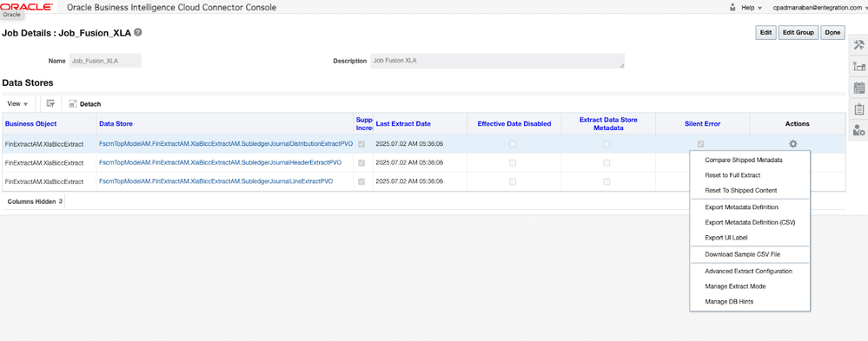Select Export Metadata Definition

742,207
